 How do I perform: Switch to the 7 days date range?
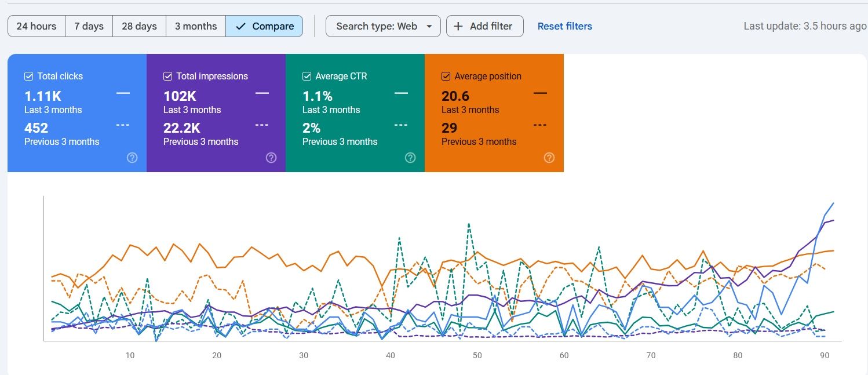pyautogui.click(x=89, y=26)
